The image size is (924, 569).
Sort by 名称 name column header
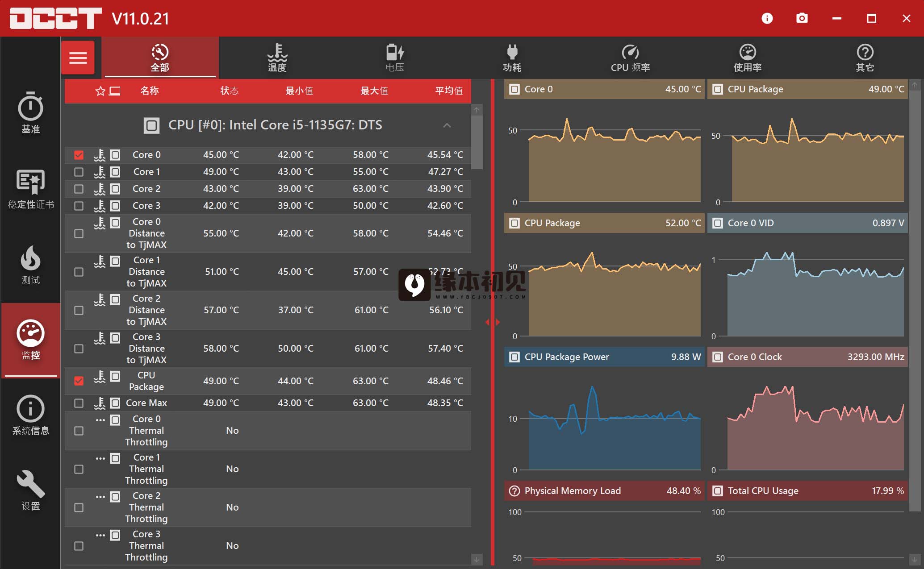pos(149,91)
